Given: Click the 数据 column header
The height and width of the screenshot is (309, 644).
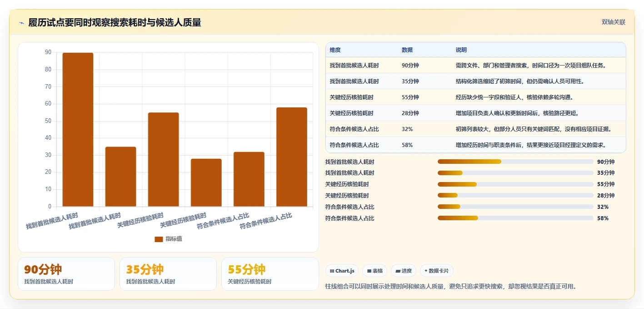Looking at the screenshot, I should pyautogui.click(x=407, y=50).
